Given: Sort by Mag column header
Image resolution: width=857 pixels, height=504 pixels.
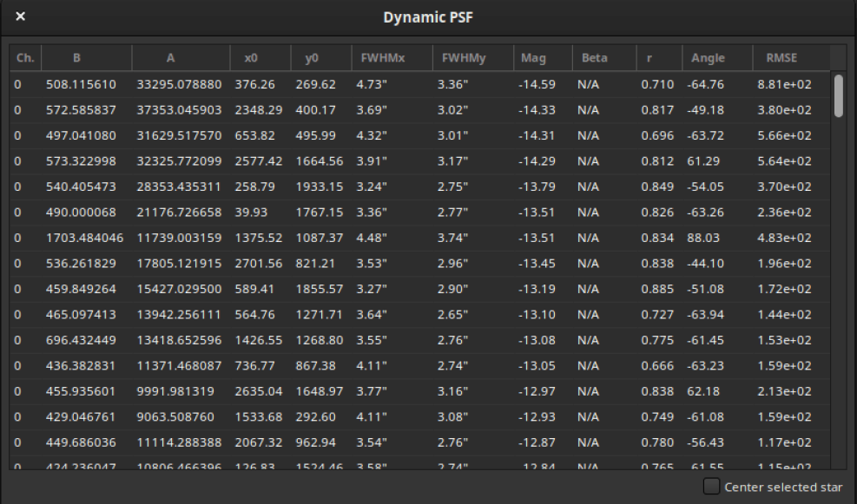Looking at the screenshot, I should [x=543, y=58].
